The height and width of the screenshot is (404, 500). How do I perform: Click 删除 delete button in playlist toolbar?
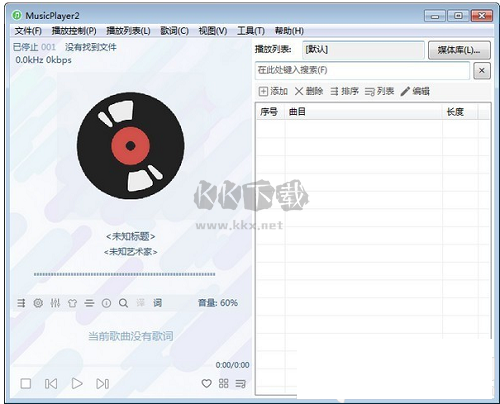coord(309,91)
